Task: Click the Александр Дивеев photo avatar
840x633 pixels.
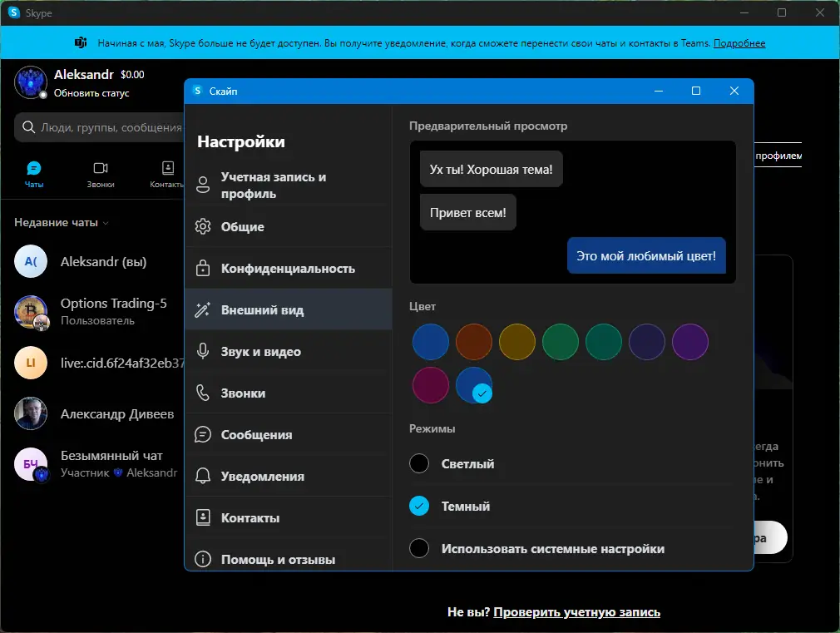Action: (31, 413)
